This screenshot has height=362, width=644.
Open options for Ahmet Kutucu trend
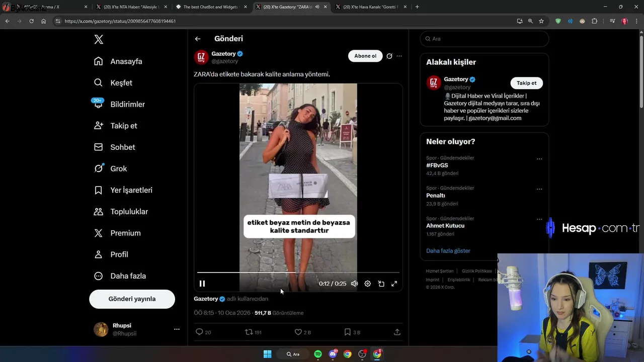pos(539,219)
